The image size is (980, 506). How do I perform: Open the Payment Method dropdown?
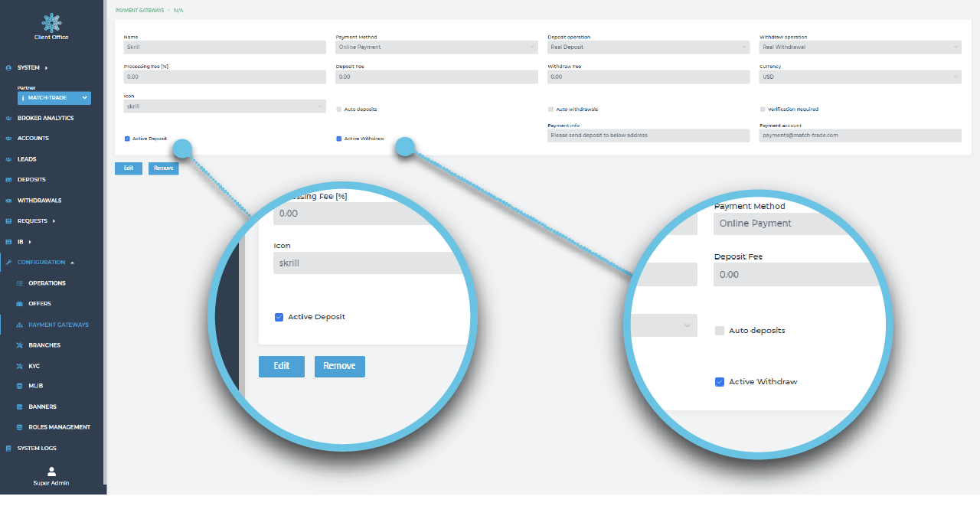(436, 47)
